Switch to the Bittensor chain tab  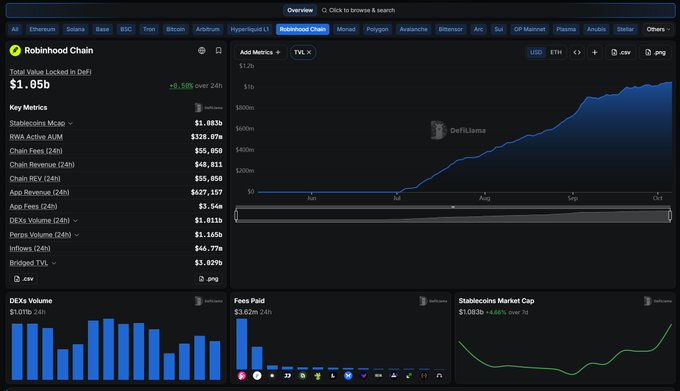tap(451, 29)
